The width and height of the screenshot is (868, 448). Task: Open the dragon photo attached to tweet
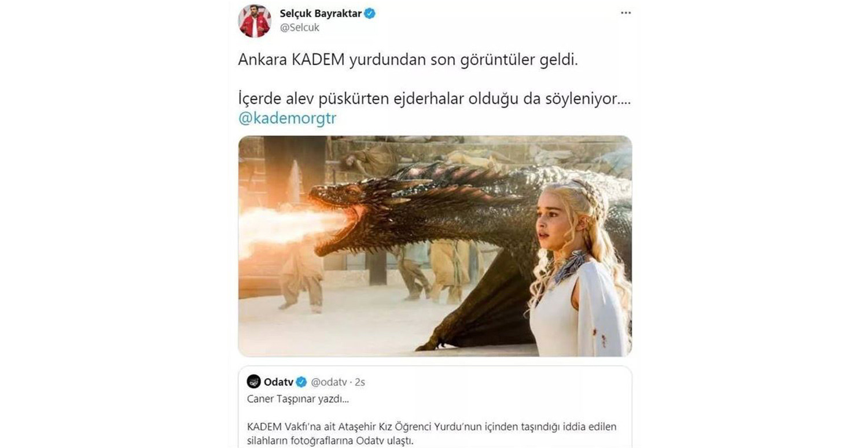click(435, 246)
